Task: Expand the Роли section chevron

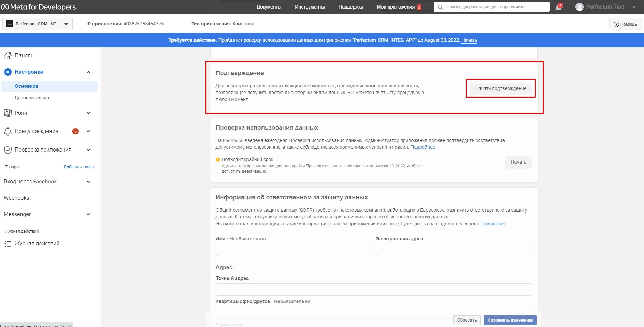Action: tap(88, 113)
